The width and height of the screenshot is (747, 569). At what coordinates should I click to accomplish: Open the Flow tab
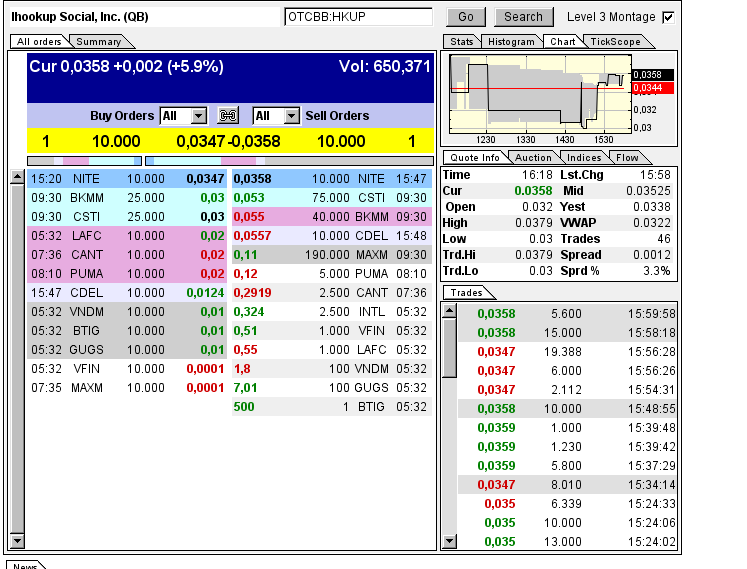(627, 157)
